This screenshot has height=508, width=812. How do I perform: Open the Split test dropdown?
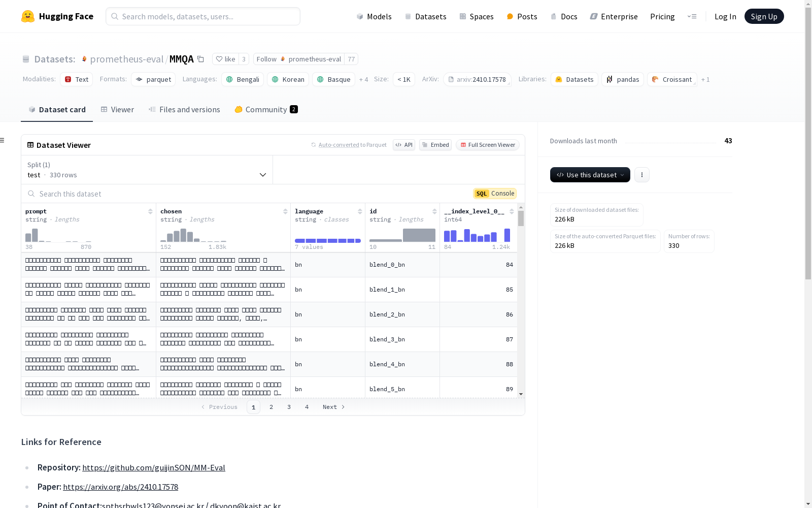tap(147, 170)
